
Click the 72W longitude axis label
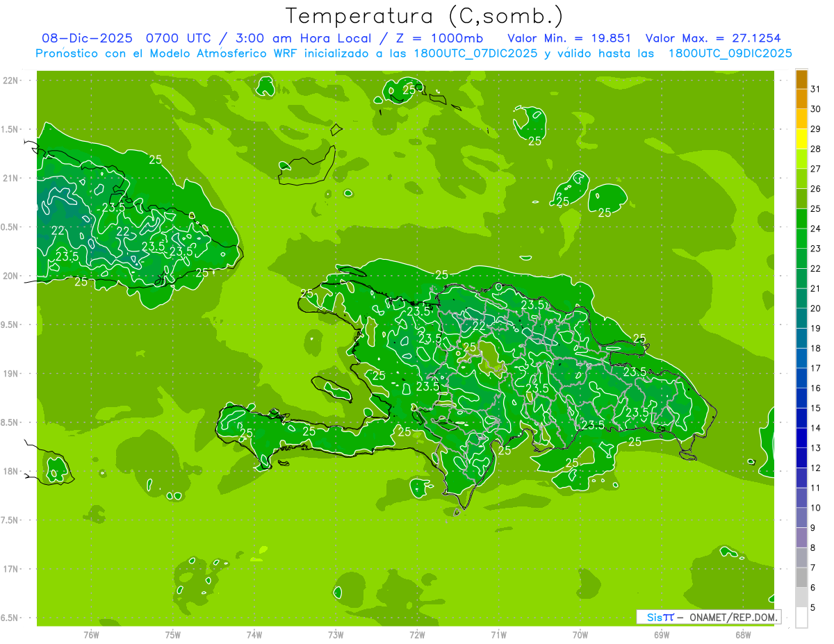[x=417, y=634]
